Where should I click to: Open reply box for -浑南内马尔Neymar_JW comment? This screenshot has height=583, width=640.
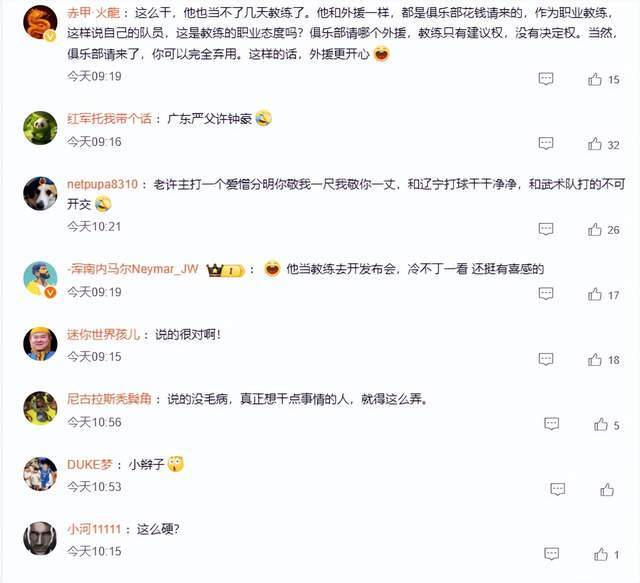pyautogui.click(x=546, y=294)
